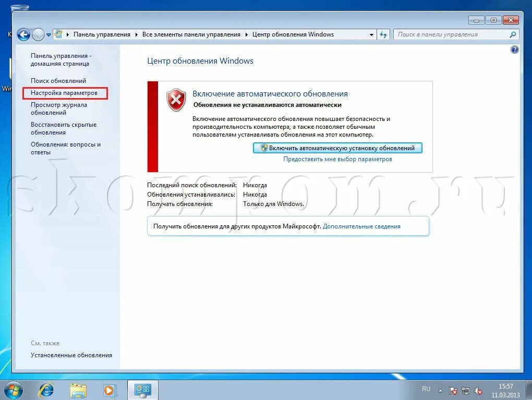Click Предоставить мне выбор параметров
Viewport: 532px width, 400px height.
click(x=337, y=159)
